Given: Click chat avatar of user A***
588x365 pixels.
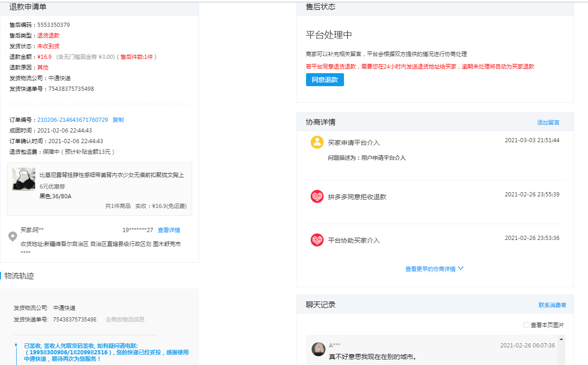Looking at the screenshot, I should click(319, 349).
